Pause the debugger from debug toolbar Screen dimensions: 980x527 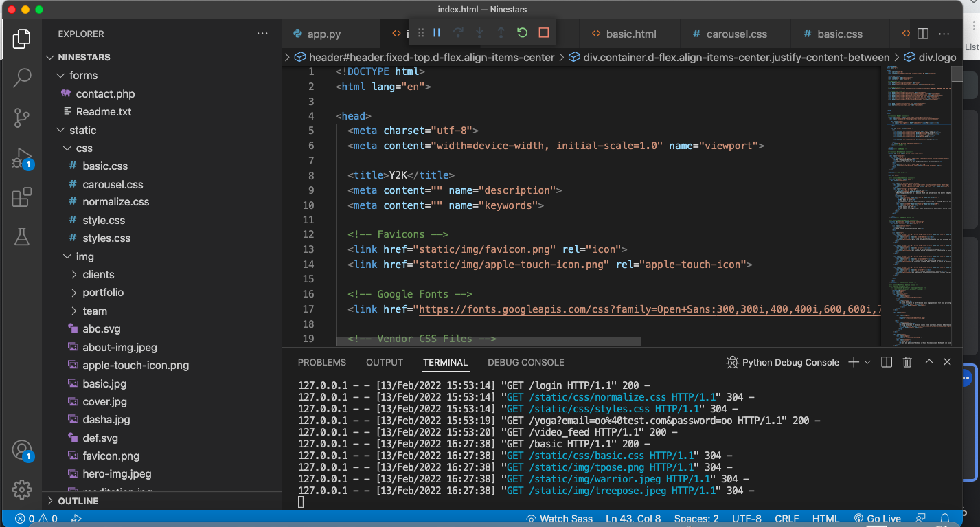coord(437,33)
